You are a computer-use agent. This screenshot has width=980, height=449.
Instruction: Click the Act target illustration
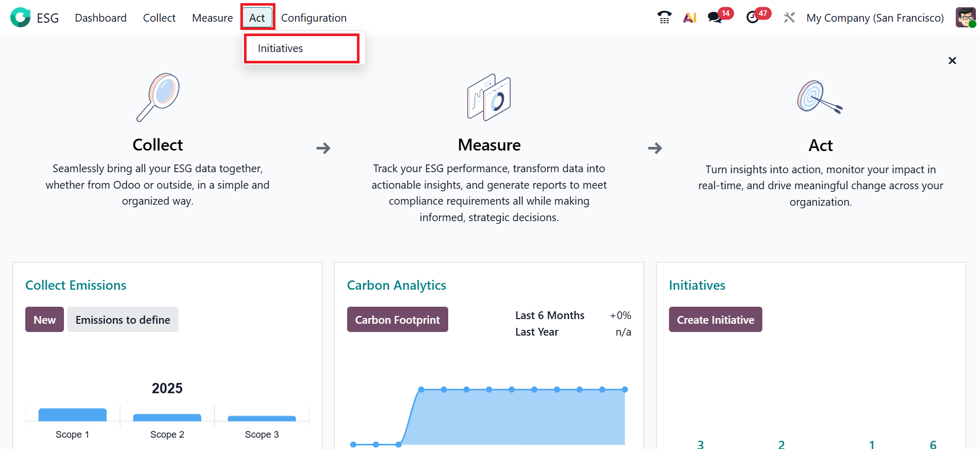[820, 97]
